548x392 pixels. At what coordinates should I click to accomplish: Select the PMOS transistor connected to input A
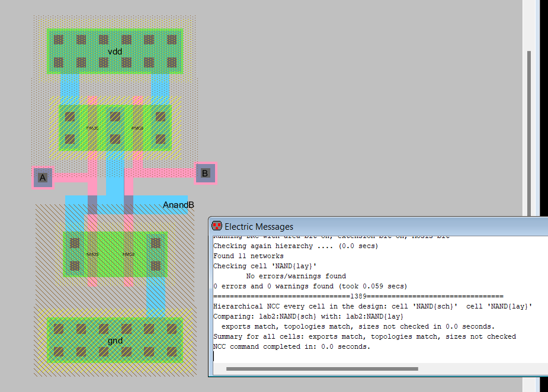(92, 128)
